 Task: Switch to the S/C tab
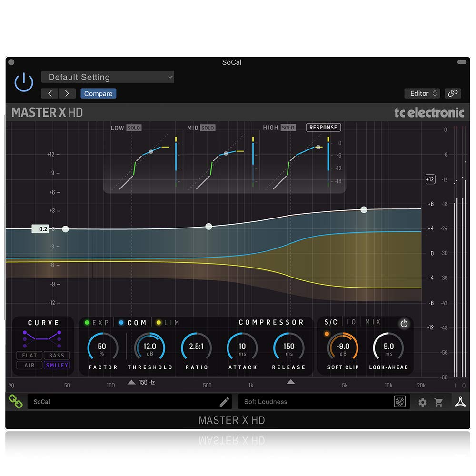point(331,322)
